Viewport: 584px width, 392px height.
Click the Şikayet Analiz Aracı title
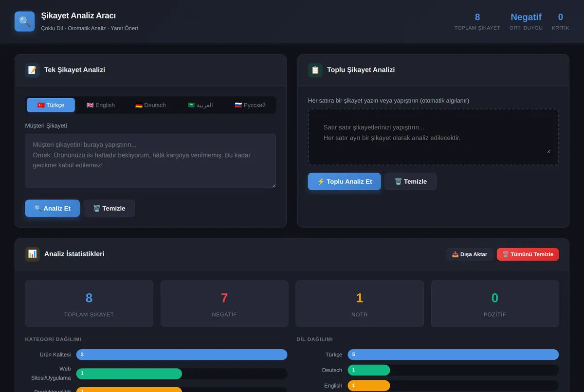(x=78, y=16)
